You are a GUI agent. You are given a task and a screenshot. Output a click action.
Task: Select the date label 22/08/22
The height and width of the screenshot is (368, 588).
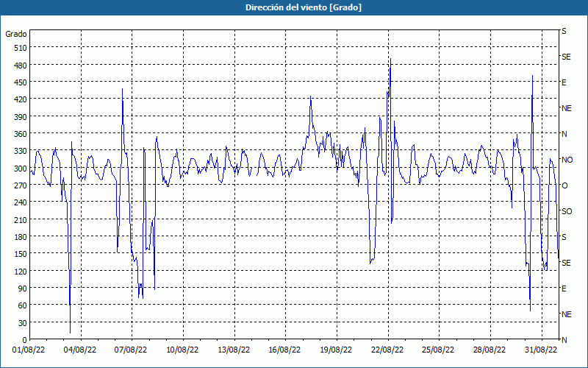click(x=387, y=350)
